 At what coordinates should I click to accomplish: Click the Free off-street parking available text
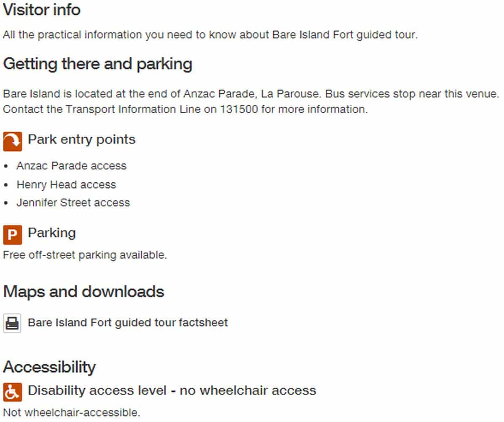coord(85,255)
